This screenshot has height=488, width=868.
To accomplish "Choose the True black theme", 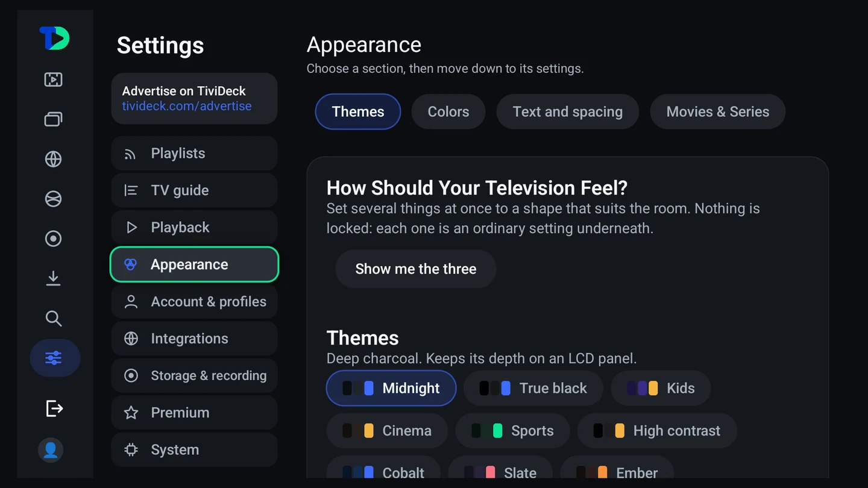I will (x=533, y=388).
